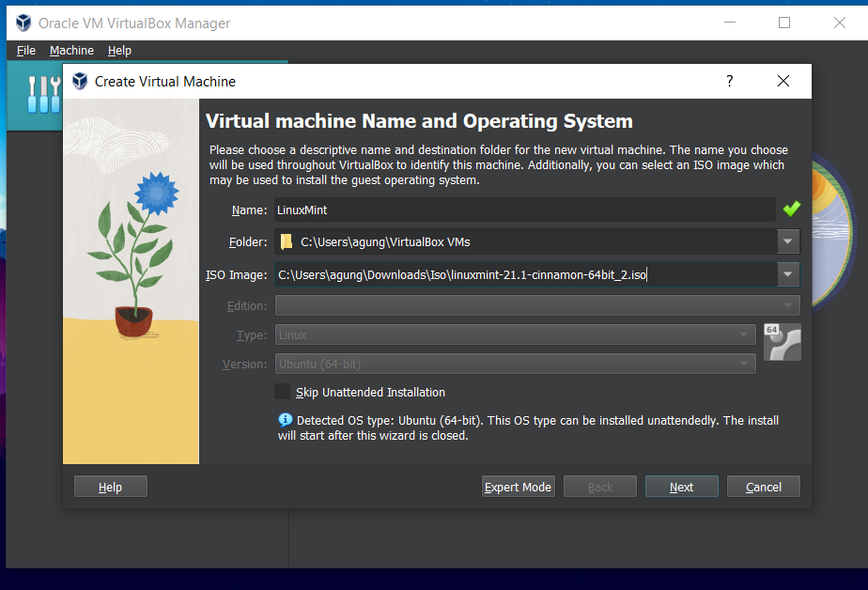Click the Name field containing LinuxMint
868x590 pixels.
pos(524,210)
